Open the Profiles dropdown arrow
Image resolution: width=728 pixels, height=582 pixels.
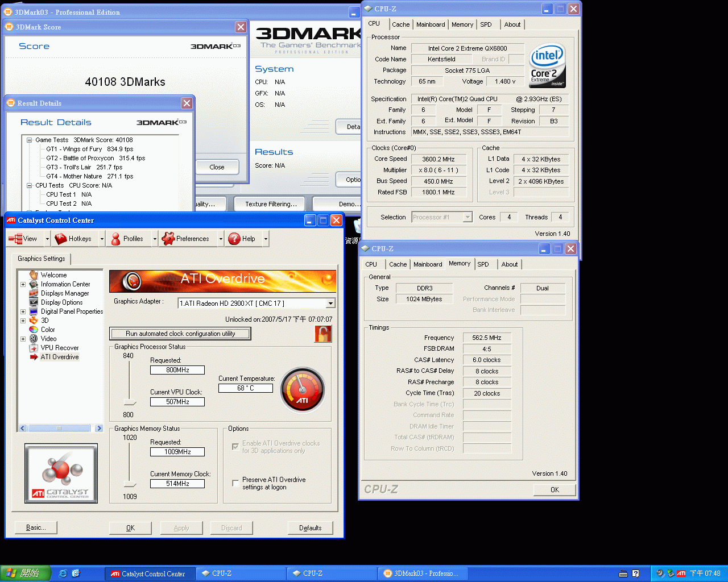[155, 239]
